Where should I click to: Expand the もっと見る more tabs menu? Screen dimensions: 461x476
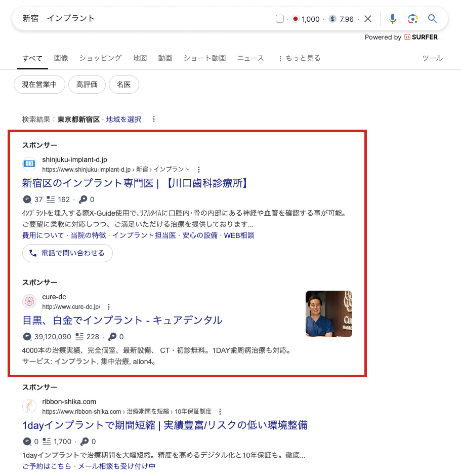299,58
